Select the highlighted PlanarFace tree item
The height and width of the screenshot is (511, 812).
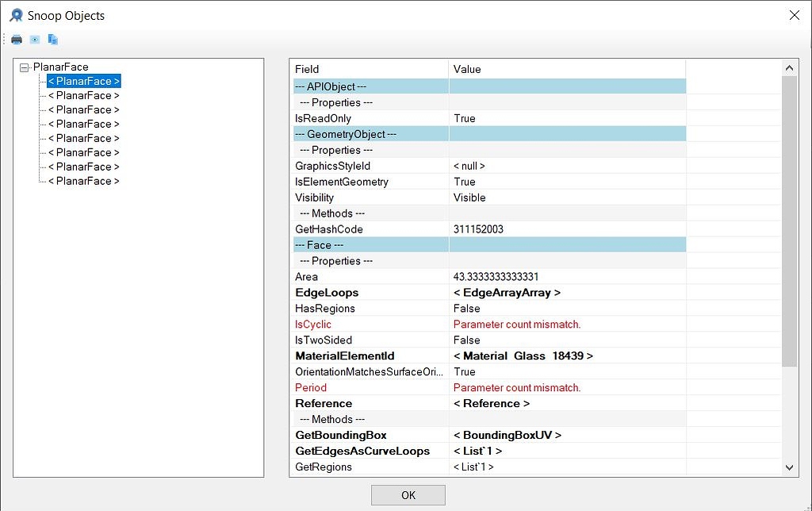[x=82, y=80]
